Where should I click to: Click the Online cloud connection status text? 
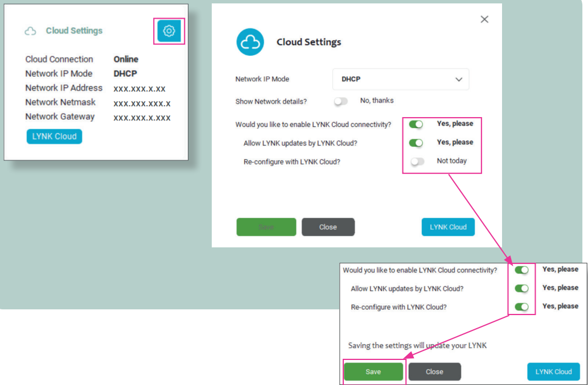(126, 59)
